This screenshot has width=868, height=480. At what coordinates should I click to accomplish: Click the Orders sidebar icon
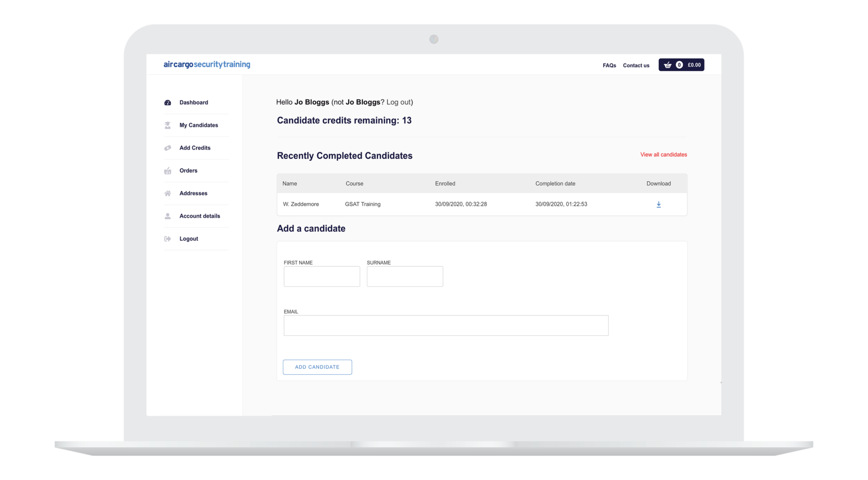(x=168, y=171)
